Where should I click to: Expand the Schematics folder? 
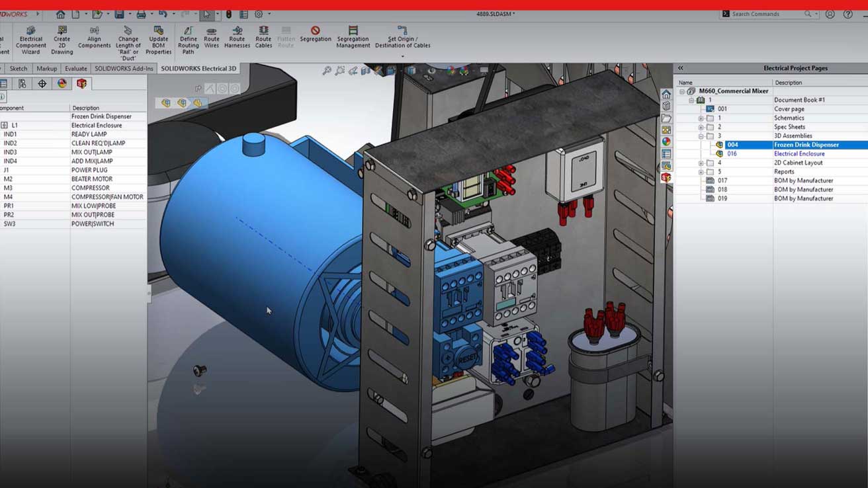pos(701,118)
